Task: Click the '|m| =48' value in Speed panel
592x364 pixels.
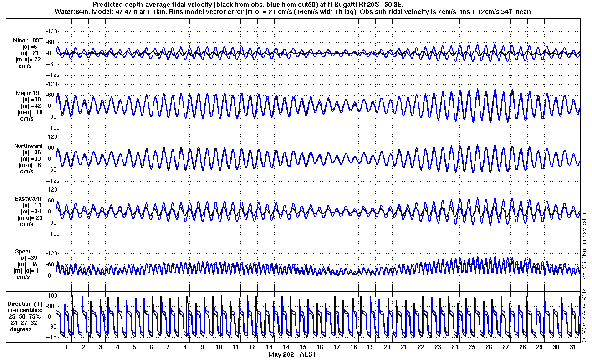Action: 28,264
